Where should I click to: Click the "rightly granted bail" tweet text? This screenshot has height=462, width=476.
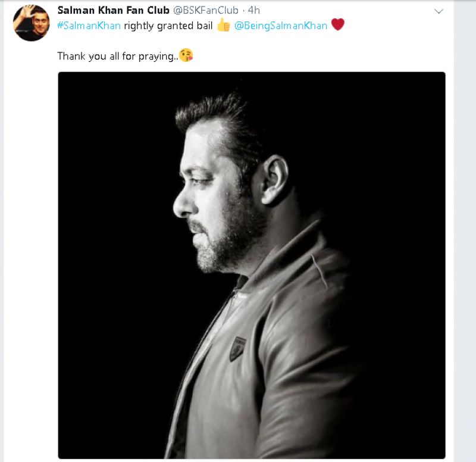tap(168, 26)
